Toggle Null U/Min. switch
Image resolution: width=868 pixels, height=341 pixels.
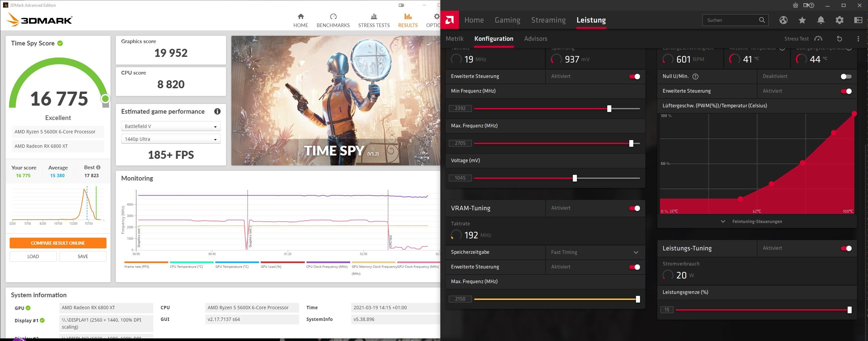coord(846,77)
